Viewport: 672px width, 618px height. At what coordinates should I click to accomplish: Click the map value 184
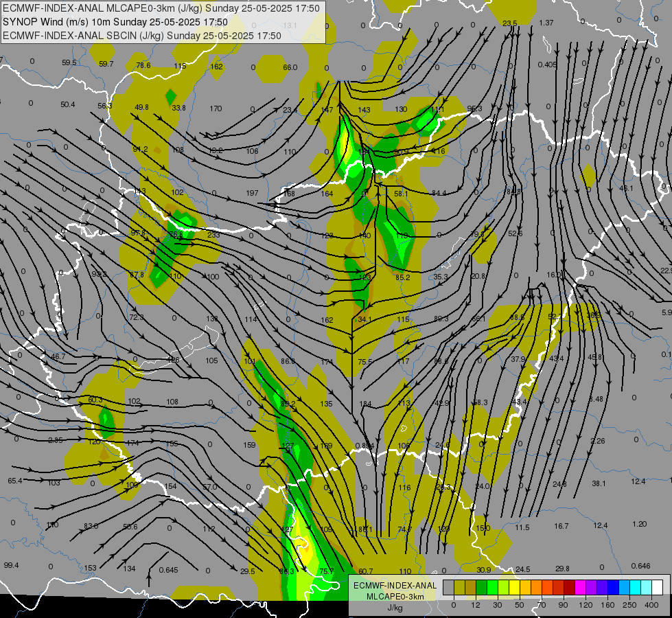coord(366,404)
